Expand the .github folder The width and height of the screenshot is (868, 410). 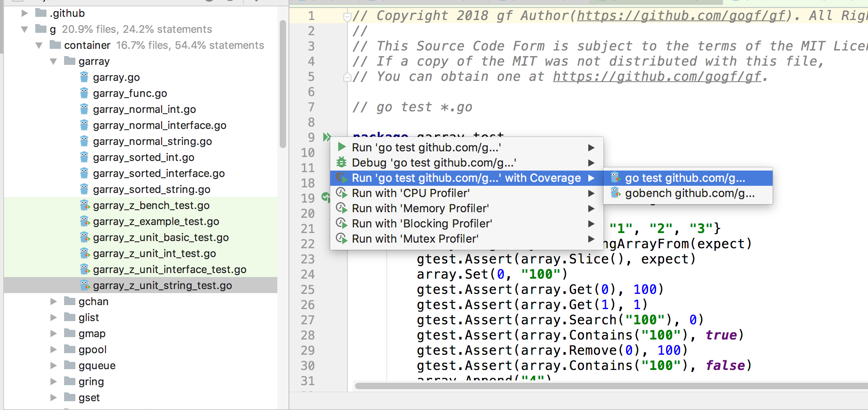pyautogui.click(x=24, y=13)
